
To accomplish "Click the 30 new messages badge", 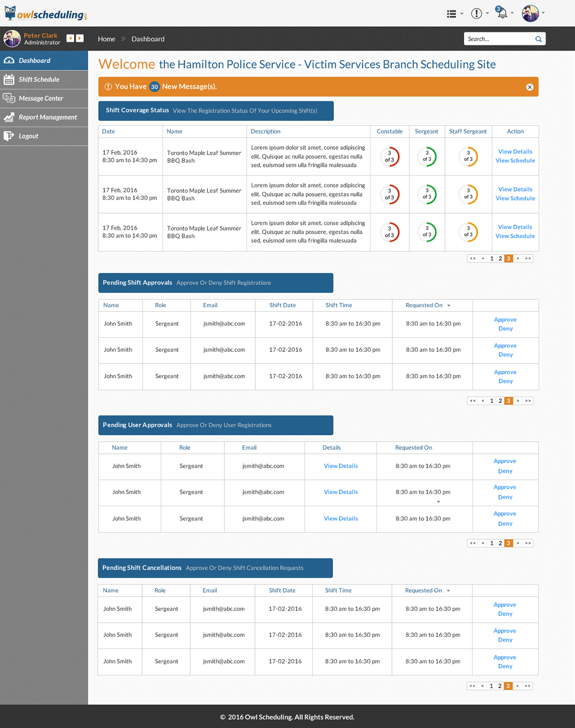I will coord(154,87).
